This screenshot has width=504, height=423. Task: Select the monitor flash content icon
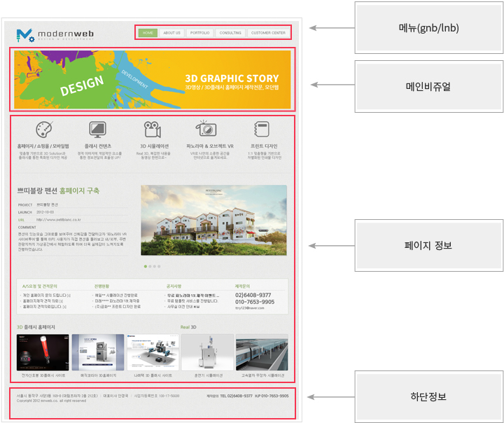click(x=97, y=130)
